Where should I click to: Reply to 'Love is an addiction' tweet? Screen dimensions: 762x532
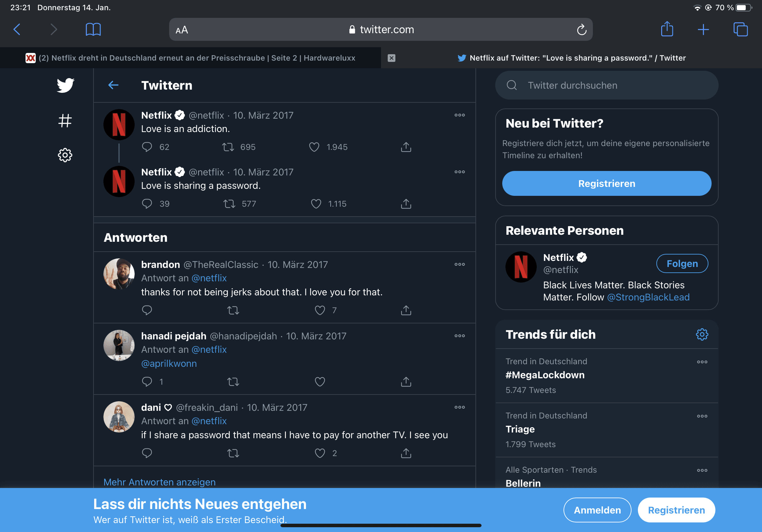pos(147,147)
